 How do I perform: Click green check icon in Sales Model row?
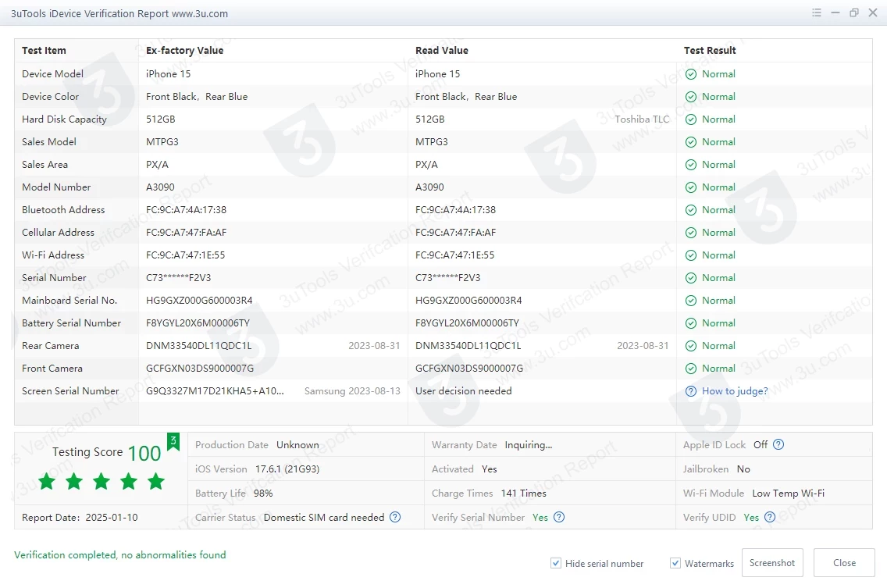point(691,142)
